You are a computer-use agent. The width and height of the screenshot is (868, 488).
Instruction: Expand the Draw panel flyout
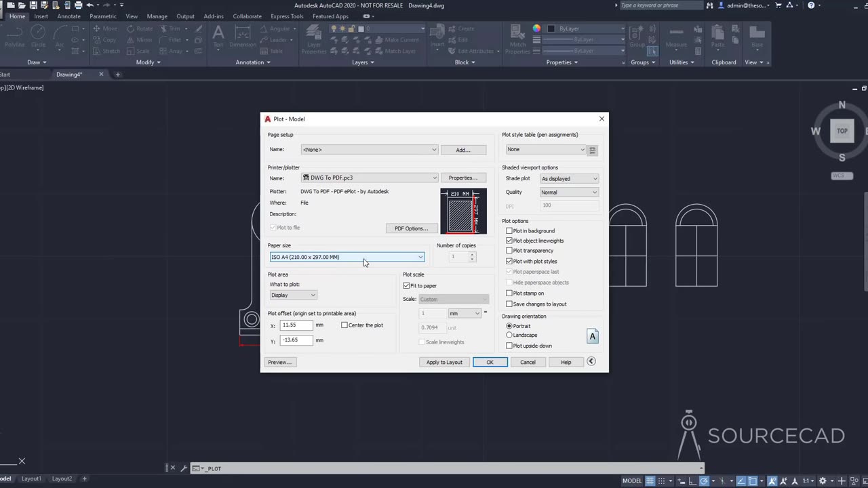(x=37, y=62)
